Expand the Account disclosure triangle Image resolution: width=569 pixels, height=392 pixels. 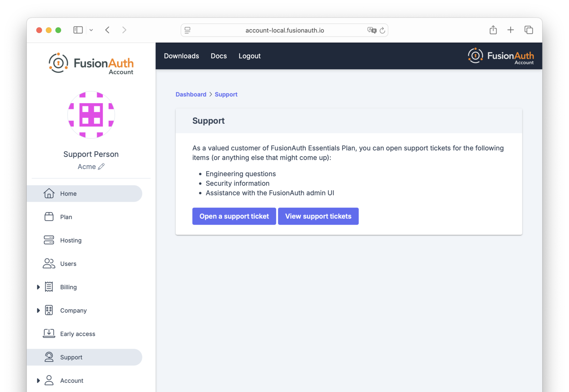[x=38, y=381]
